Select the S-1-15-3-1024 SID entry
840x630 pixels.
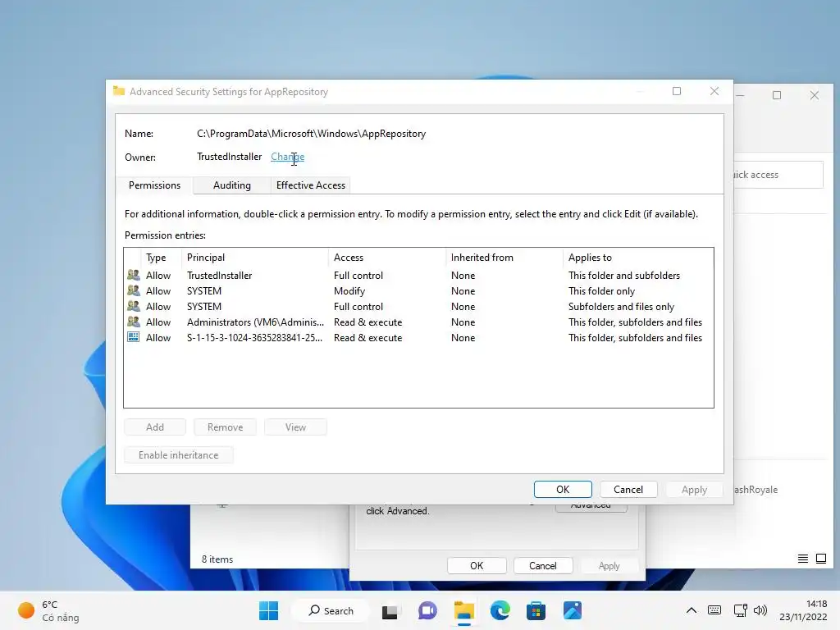pos(418,337)
